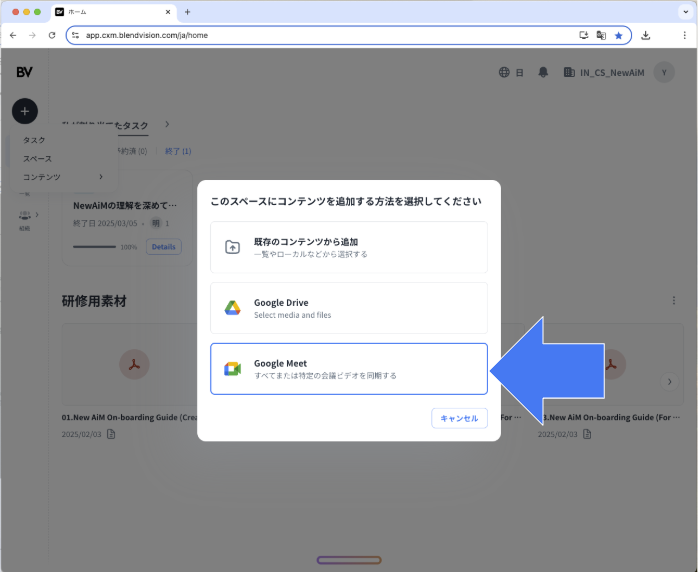The width and height of the screenshot is (698, 572).
Task: Switch to the 終了 (1) tab
Action: (178, 151)
